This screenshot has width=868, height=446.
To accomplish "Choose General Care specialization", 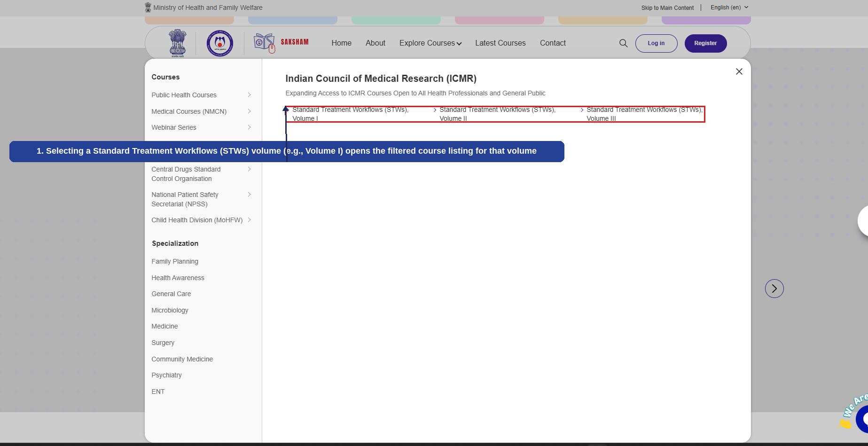I will [x=171, y=294].
